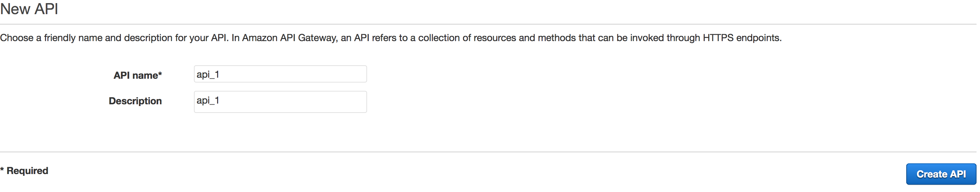Place cursor after "api_1" in API name field
Image resolution: width=980 pixels, height=192 pixels.
tap(220, 74)
